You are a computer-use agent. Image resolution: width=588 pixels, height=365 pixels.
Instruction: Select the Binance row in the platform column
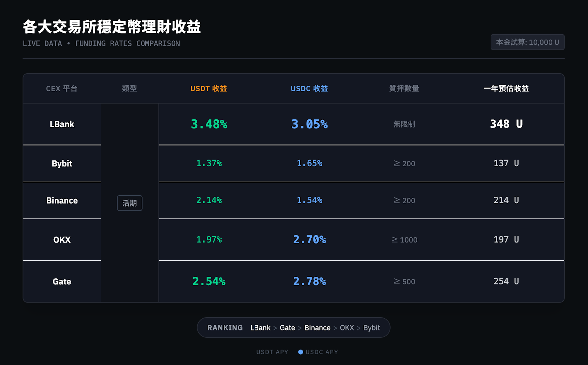tap(62, 201)
